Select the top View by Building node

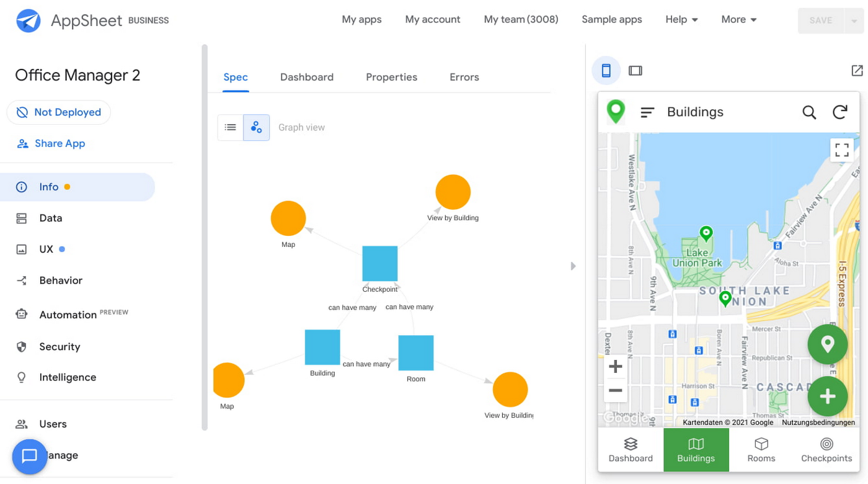(x=453, y=192)
